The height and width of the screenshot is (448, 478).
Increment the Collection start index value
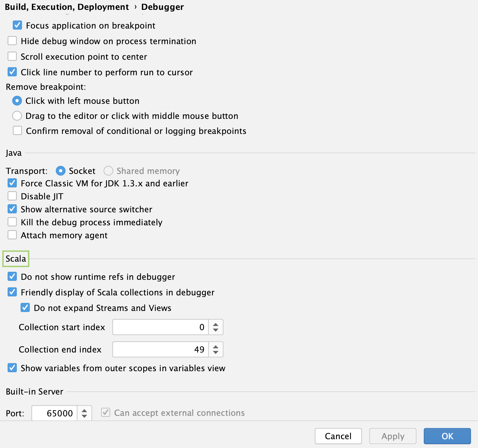(x=215, y=324)
